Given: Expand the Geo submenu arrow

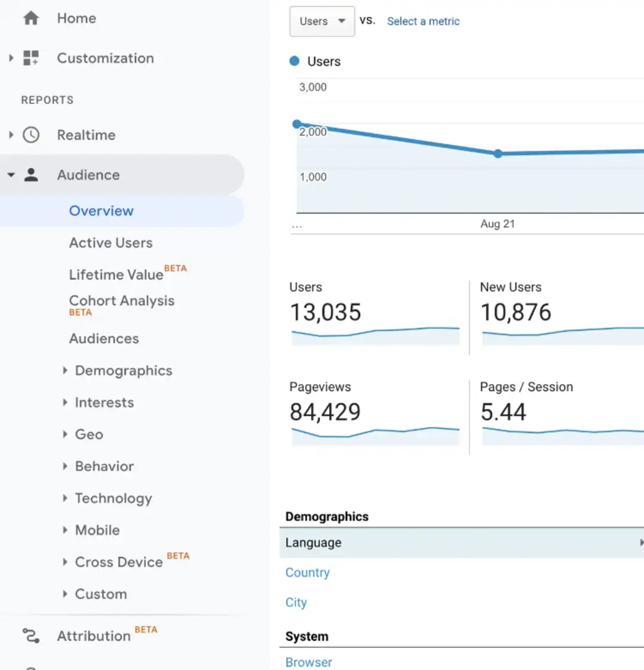Looking at the screenshot, I should coord(65,434).
